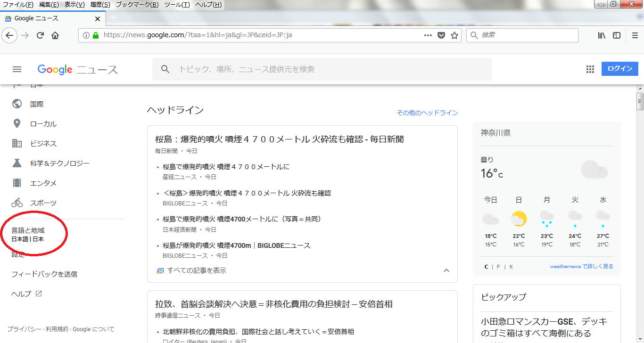The height and width of the screenshot is (343, 644).
Task: Open headline 拉致、首脳会談解決へ決意 article
Action: [274, 304]
